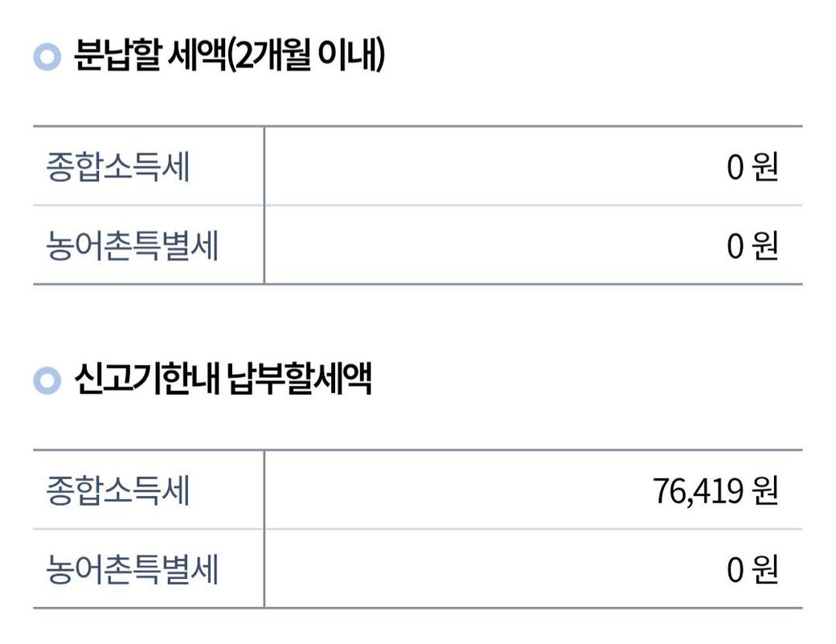Click 종합소득세 label in the 분납할 세액 table
This screenshot has width=836, height=644.
[118, 167]
